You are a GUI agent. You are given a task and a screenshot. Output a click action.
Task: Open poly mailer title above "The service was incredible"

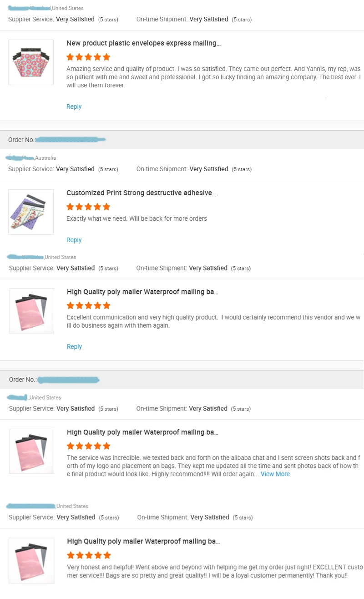pyautogui.click(x=142, y=432)
